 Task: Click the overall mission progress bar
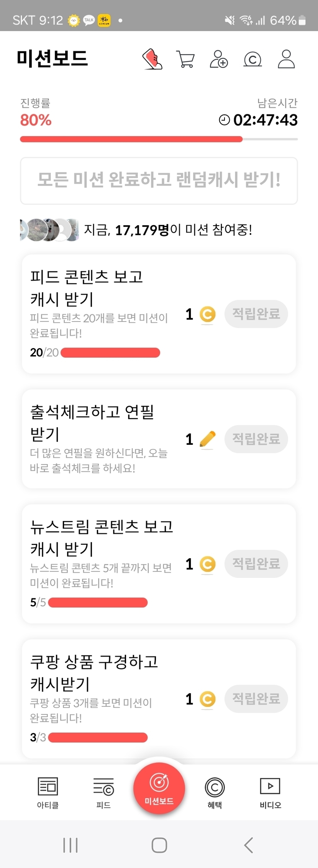point(159,139)
